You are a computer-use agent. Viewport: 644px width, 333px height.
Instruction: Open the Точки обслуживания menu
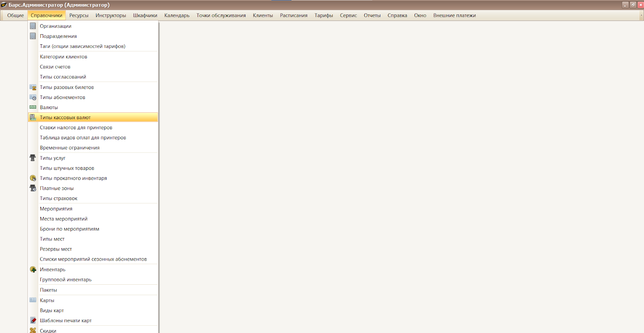coord(221,16)
